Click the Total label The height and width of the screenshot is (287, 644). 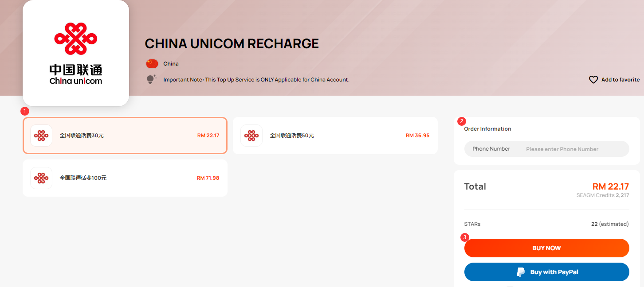(x=475, y=186)
